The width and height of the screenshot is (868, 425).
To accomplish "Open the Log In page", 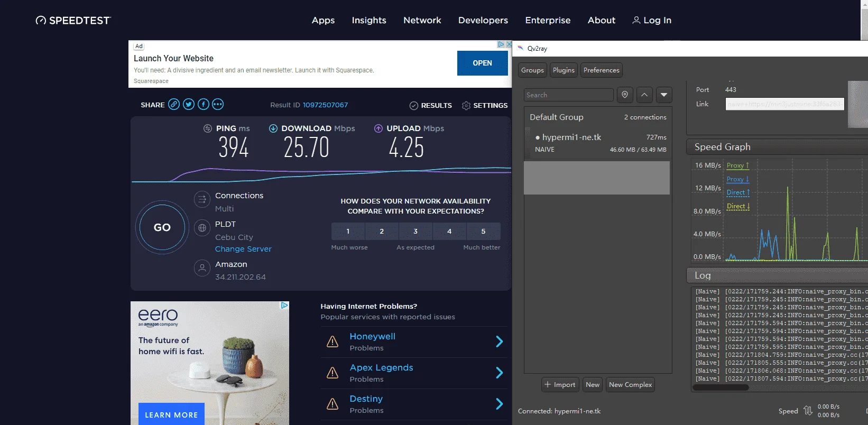I will tap(652, 20).
